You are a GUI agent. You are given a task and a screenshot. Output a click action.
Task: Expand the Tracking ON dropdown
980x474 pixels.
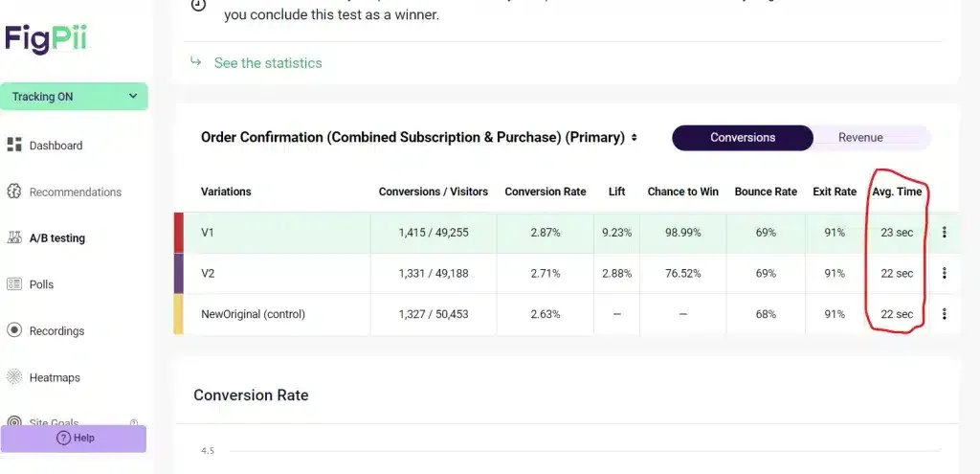(x=74, y=97)
